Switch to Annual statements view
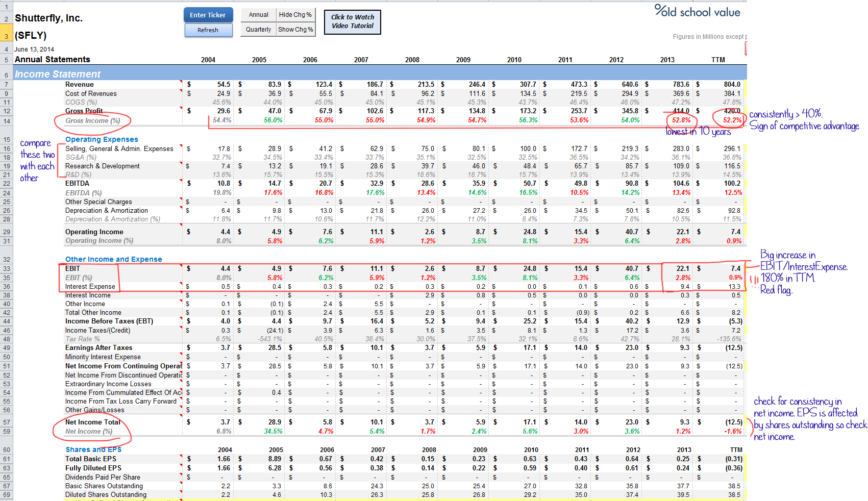Viewport: 868px width, 501px height. (258, 14)
